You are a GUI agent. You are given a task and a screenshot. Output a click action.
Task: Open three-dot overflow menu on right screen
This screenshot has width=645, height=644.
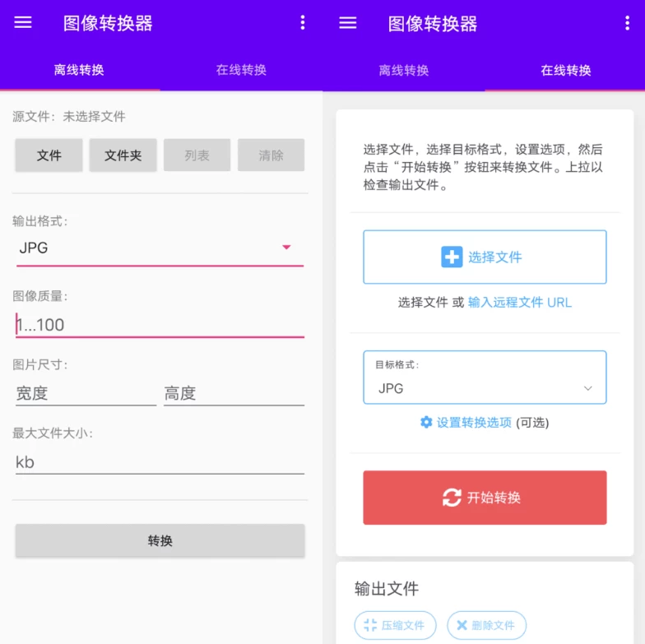(x=627, y=23)
